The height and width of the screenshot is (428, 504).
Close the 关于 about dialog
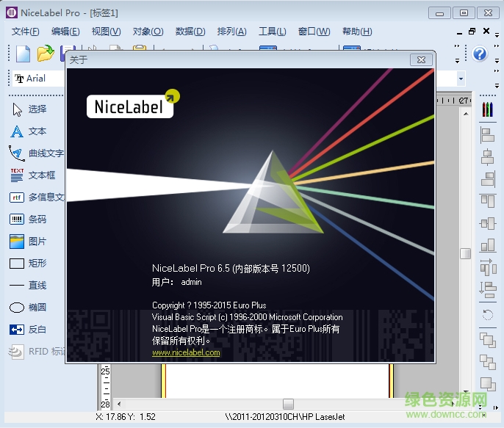pos(421,59)
